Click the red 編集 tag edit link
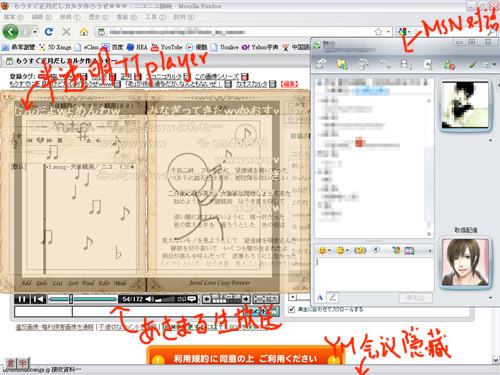The width and height of the screenshot is (500, 375). (x=289, y=84)
